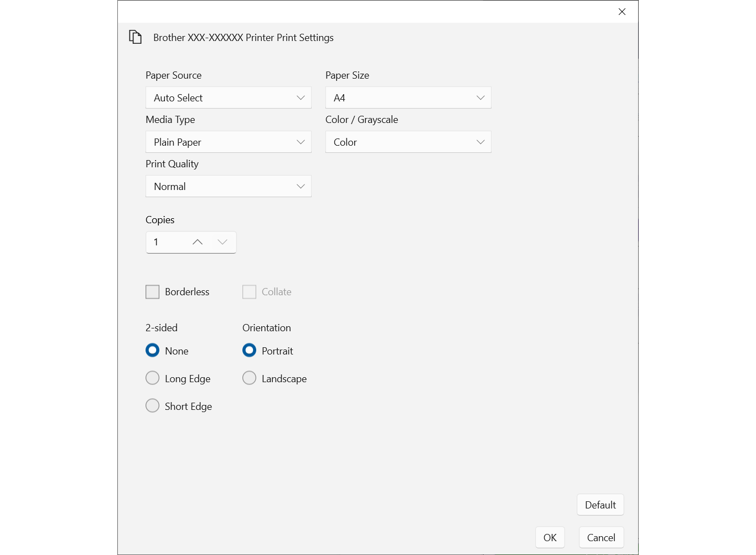Click the Copies label
The width and height of the screenshot is (756, 555).
coord(160,220)
